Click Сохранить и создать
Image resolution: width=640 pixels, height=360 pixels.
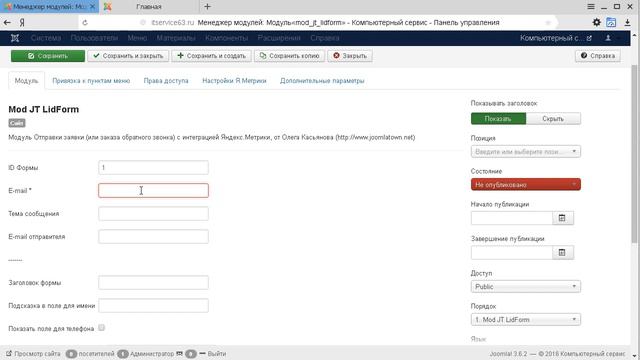pos(211,56)
